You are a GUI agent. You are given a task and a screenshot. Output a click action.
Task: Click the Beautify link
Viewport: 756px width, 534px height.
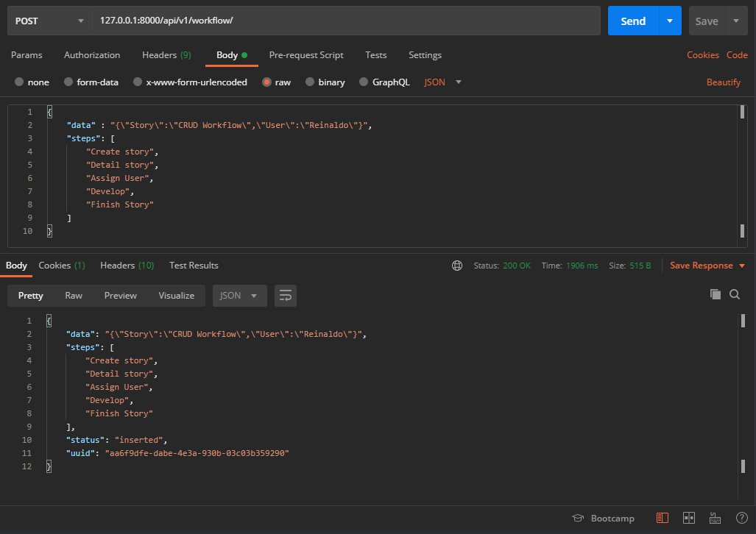723,82
